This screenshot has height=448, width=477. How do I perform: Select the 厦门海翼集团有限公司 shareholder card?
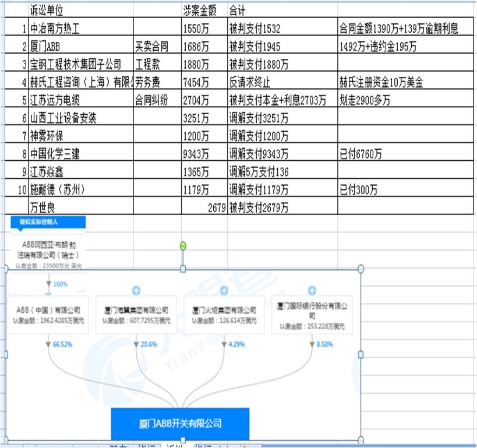(x=136, y=315)
